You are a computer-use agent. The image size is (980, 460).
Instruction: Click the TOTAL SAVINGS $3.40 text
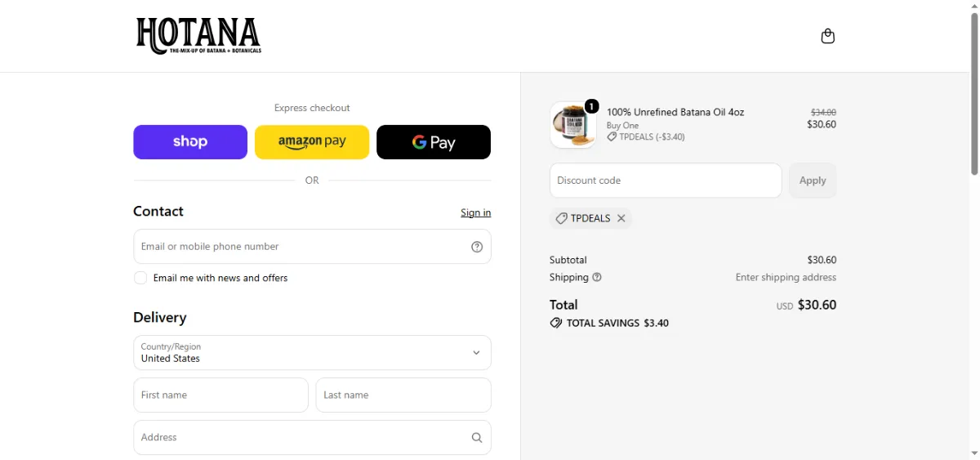pyautogui.click(x=617, y=324)
